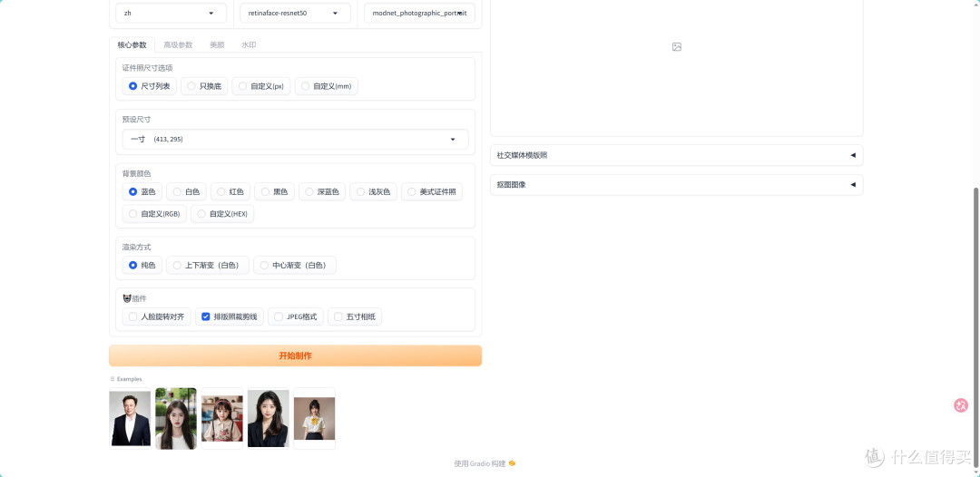Switch to the 水印 tab
Image resolution: width=980 pixels, height=477 pixels.
tap(249, 45)
